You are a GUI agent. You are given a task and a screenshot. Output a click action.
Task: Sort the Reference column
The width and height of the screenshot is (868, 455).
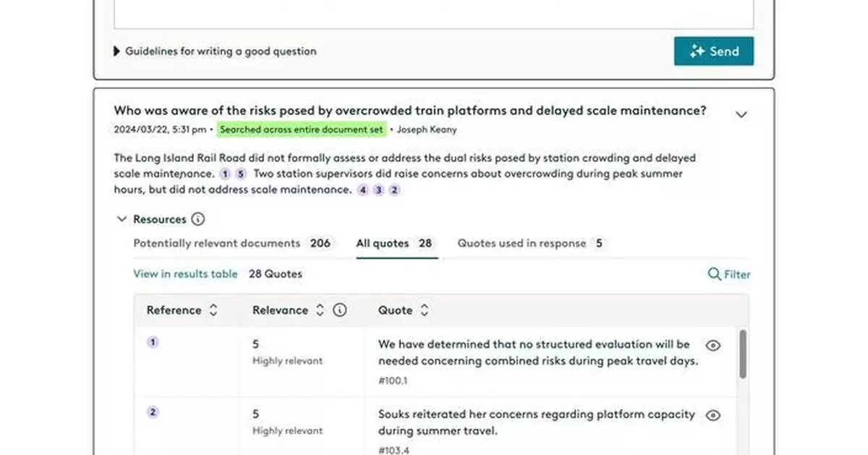click(x=213, y=310)
